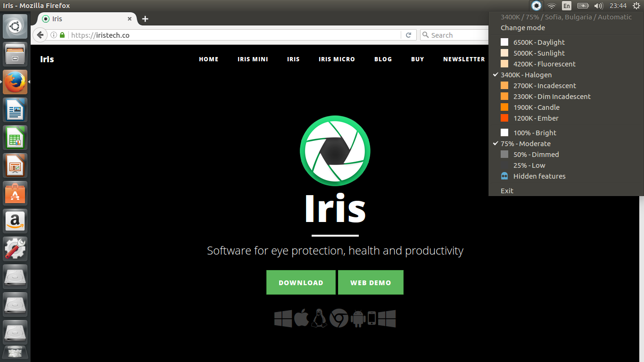Switch to the Iris browser tab

pos(85,19)
